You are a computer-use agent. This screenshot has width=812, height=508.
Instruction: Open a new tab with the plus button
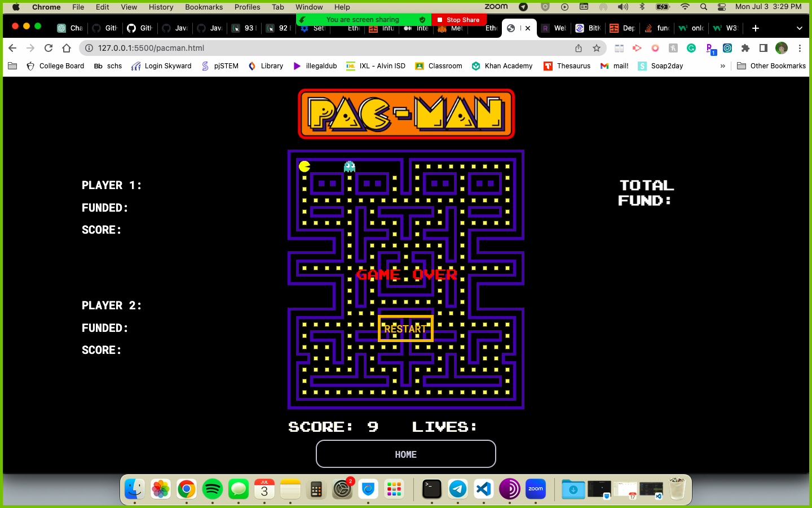pos(756,28)
